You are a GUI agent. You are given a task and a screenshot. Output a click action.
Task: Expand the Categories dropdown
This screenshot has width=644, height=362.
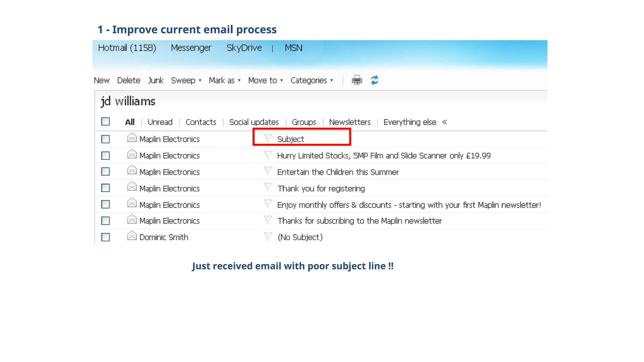[x=312, y=80]
